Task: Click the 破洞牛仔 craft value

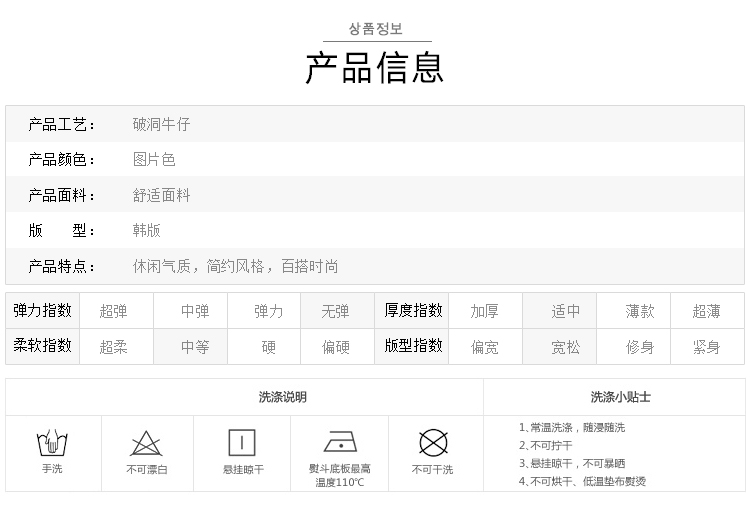Action: 161,125
